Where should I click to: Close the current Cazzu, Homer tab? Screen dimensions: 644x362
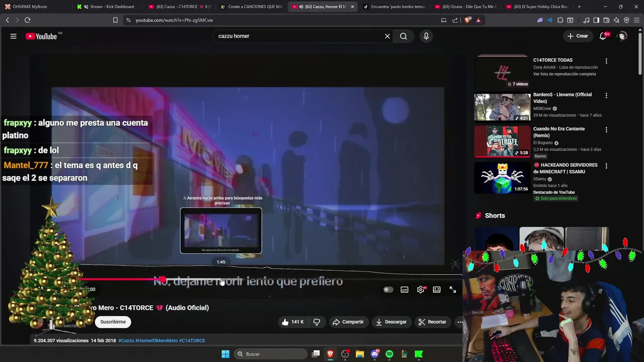tap(352, 7)
